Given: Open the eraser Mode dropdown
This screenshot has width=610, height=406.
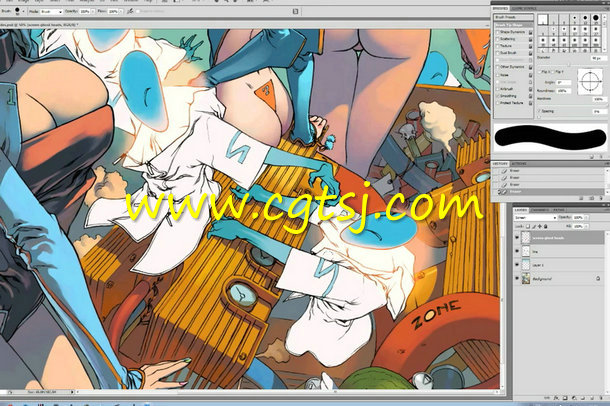Looking at the screenshot, I should tap(51, 12).
